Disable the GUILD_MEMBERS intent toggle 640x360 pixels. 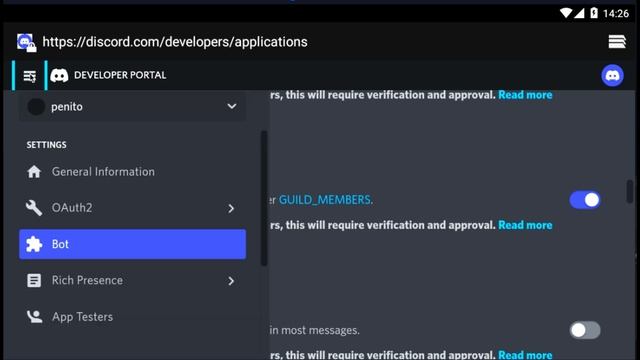coord(585,200)
